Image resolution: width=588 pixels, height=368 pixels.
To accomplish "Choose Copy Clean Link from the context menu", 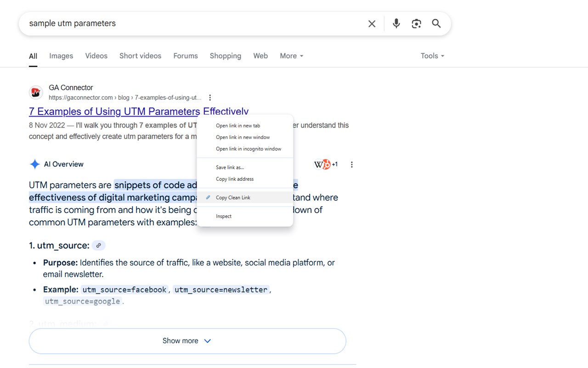I will (233, 198).
